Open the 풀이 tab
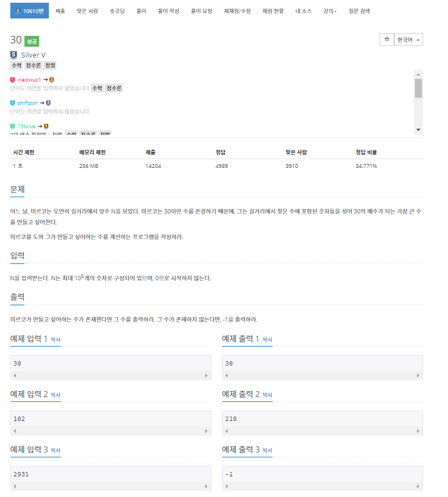 pyautogui.click(x=141, y=11)
